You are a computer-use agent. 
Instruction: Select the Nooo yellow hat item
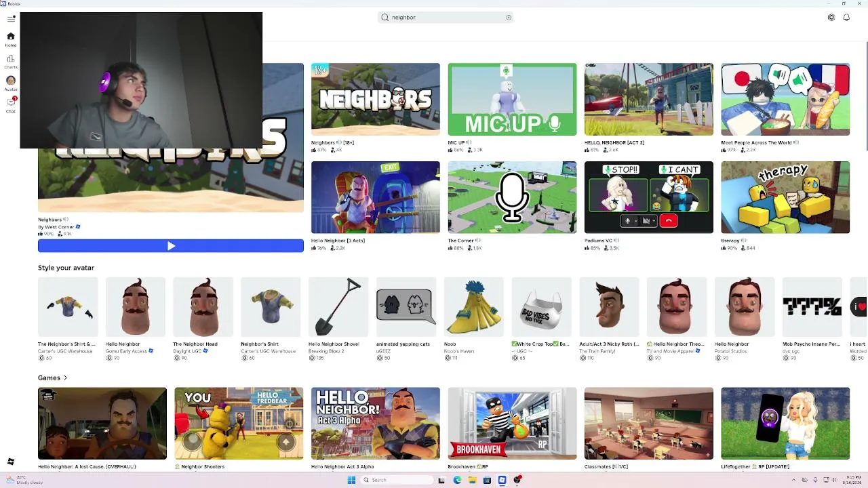pos(474,307)
